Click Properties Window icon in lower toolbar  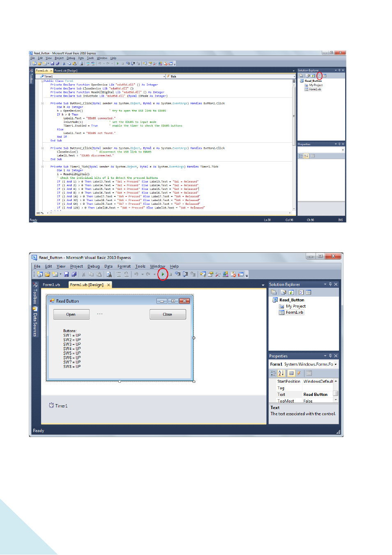[x=210, y=274]
